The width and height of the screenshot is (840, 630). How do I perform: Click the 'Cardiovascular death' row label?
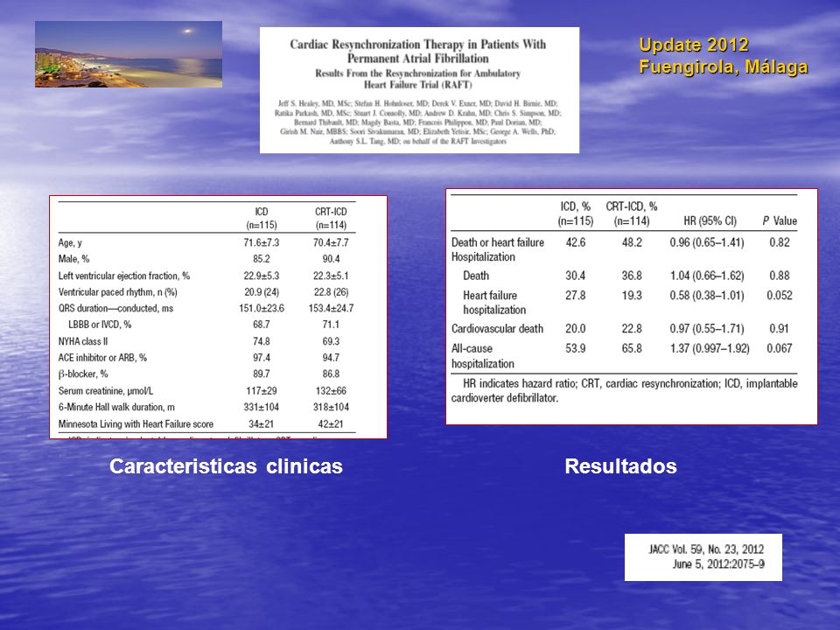point(497,328)
